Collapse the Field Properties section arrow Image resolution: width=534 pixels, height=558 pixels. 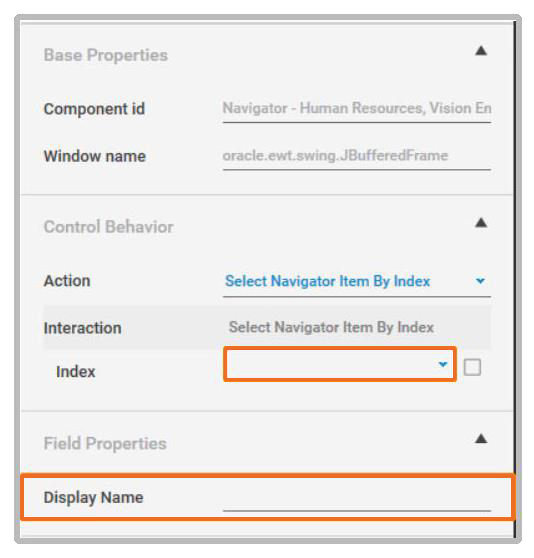click(x=481, y=439)
